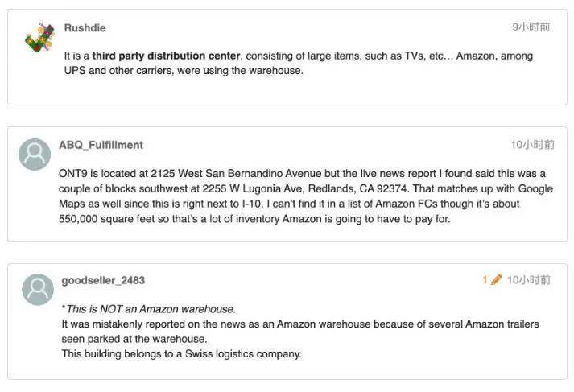Click the bold "third party distribution center" text
Screen dimensions: 574x392
click(x=166, y=56)
